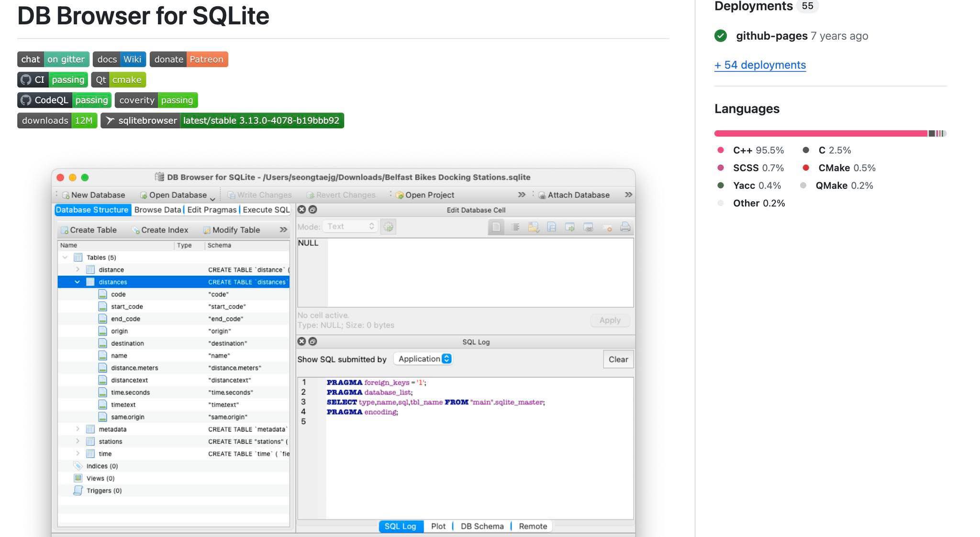Open the DB Schema bottom tab
This screenshot has width=980, height=537.
pos(482,526)
